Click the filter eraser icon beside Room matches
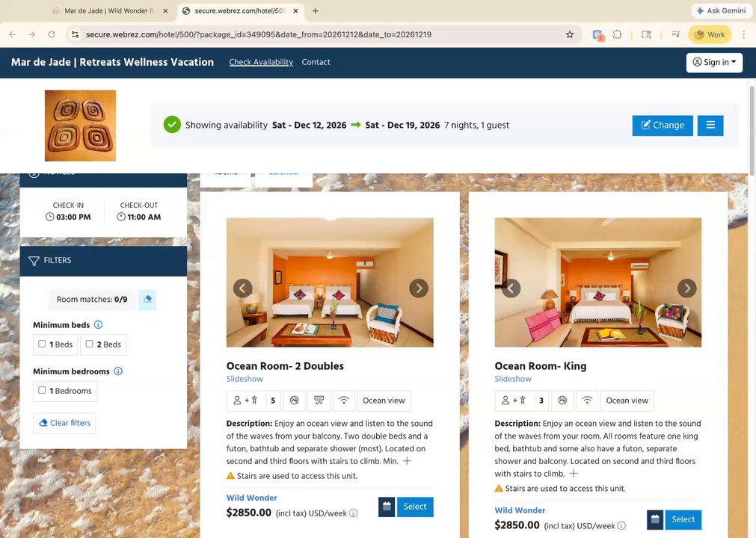This screenshot has width=756, height=538. 147,300
